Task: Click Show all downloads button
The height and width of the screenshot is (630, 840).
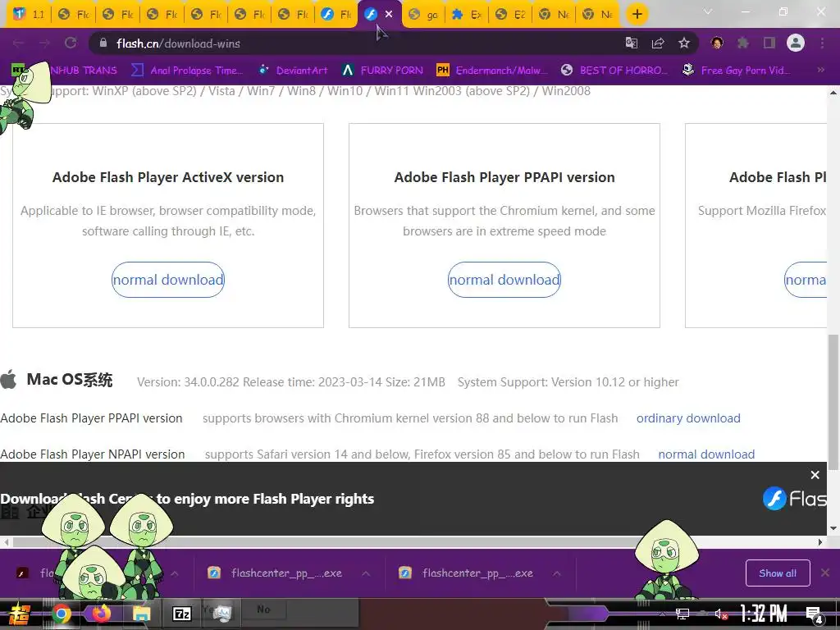Action: point(778,573)
